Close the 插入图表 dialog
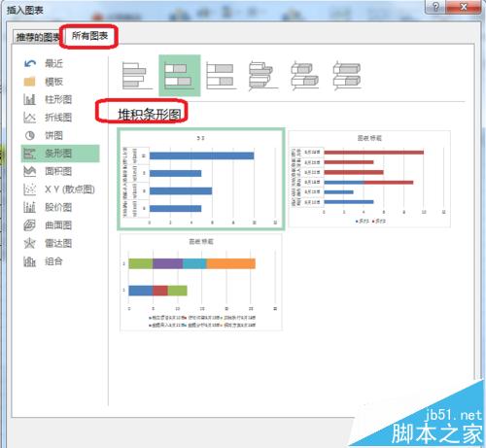This screenshot has height=448, width=486. (x=464, y=7)
